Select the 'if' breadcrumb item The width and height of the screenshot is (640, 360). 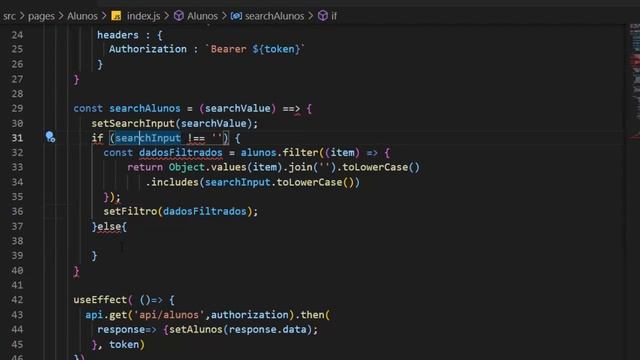tap(334, 16)
